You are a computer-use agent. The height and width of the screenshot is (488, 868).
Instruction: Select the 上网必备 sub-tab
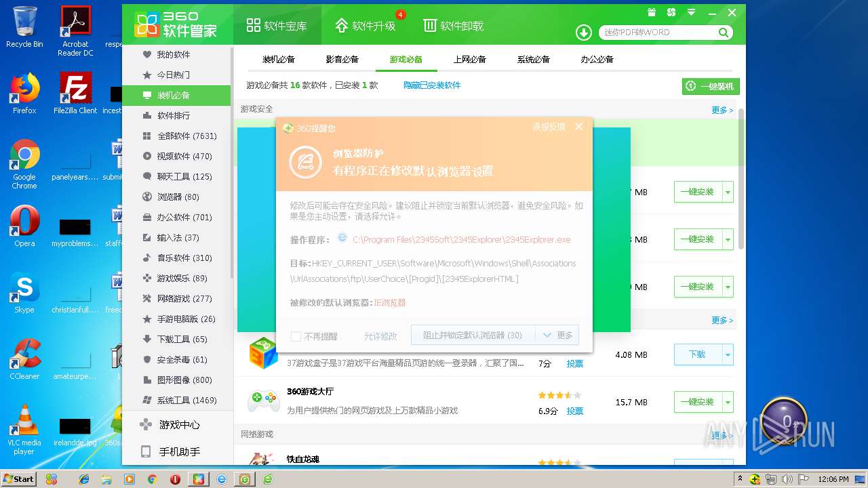point(470,59)
